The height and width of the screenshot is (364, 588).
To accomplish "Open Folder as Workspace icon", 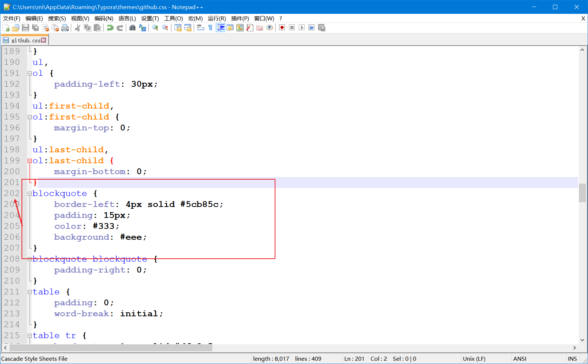I will tap(260, 28).
